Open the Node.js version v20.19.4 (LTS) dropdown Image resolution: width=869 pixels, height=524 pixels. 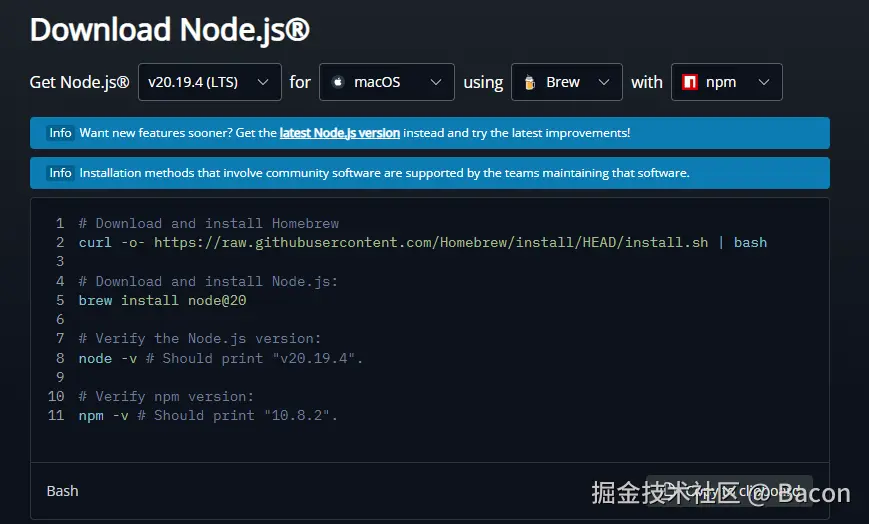pyautogui.click(x=209, y=82)
